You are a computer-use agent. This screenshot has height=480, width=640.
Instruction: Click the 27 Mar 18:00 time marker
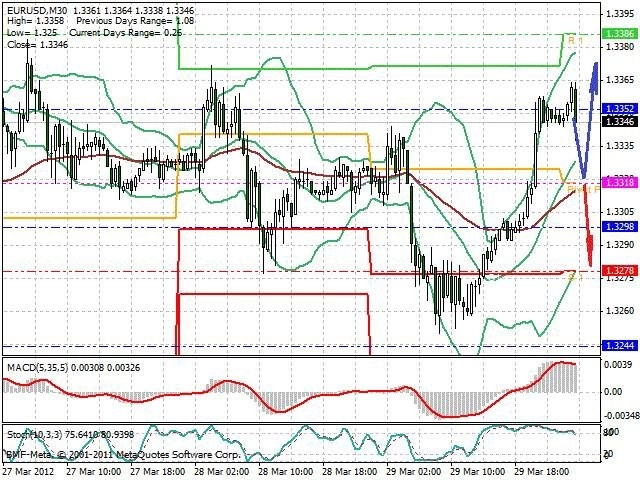[x=157, y=471]
